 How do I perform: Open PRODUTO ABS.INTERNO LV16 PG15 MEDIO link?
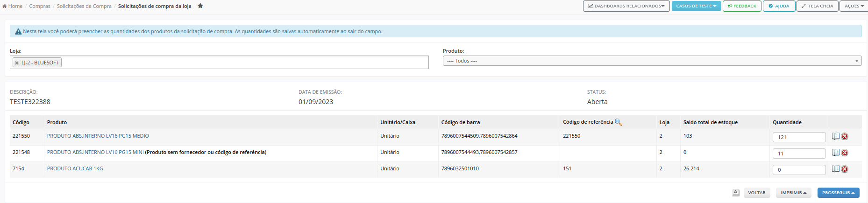(98, 136)
